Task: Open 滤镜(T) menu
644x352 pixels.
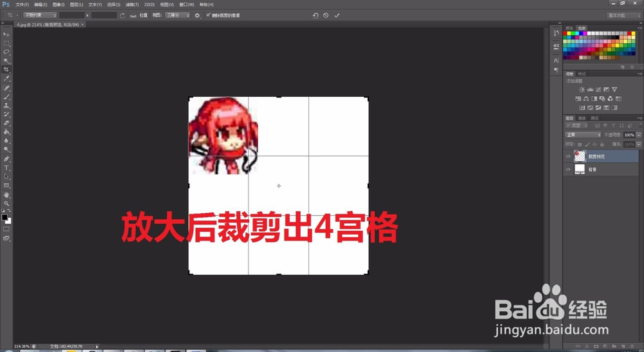Action: point(132,5)
